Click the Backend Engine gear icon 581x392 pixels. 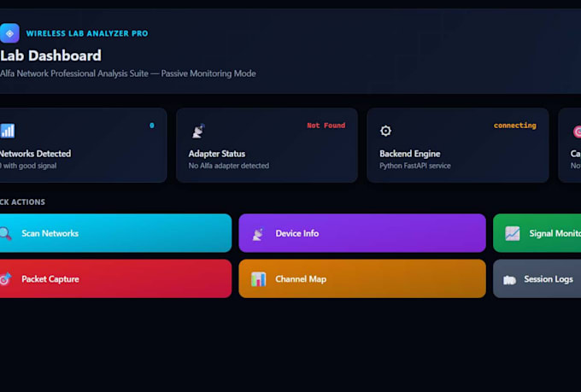point(385,131)
